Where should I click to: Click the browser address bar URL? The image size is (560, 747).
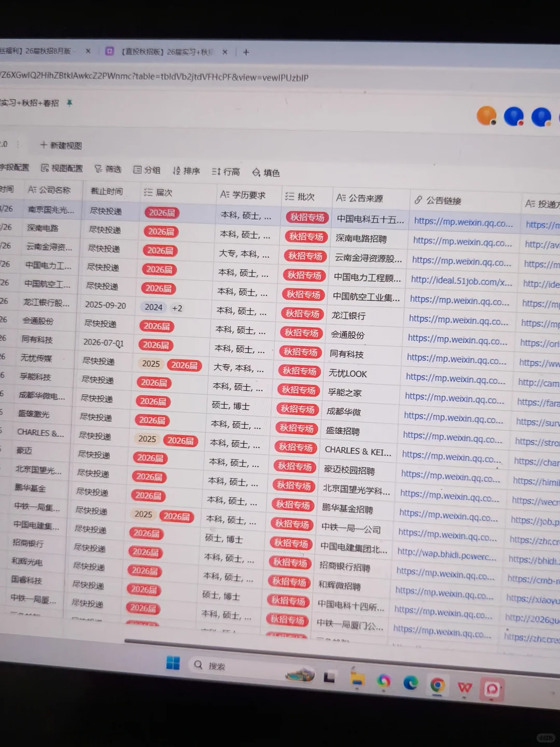click(x=155, y=77)
